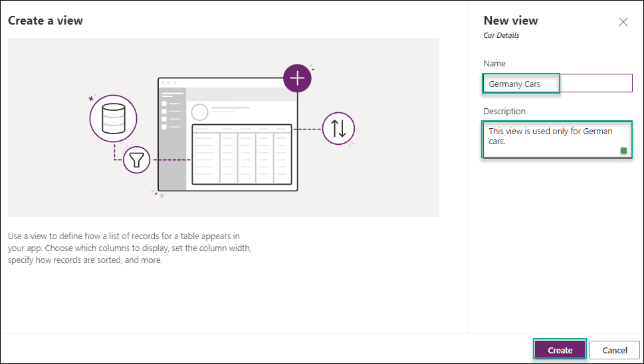Edit the Description text area
Image resolution: width=644 pixels, height=364 pixels.
(558, 139)
